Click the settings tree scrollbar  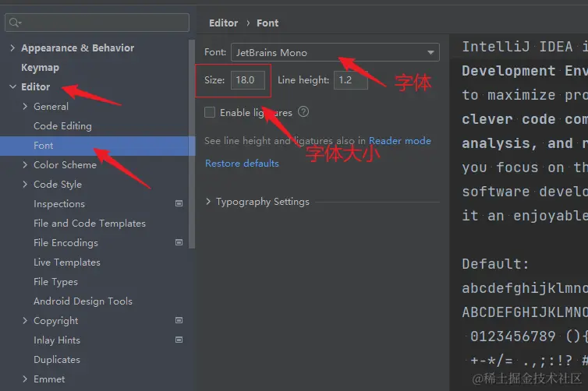[192, 144]
